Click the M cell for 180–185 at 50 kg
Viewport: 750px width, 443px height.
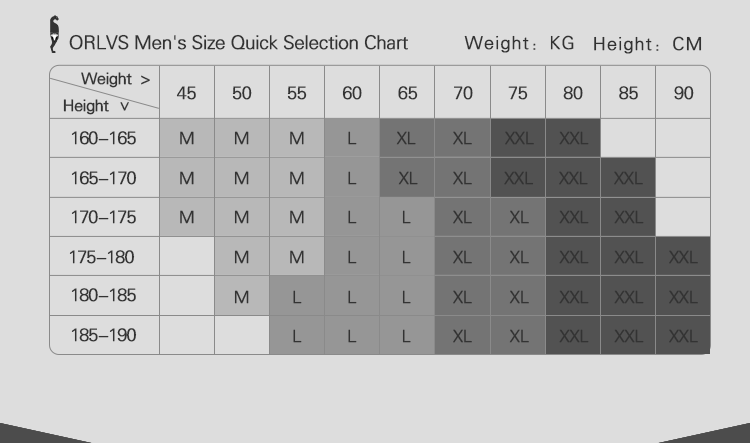(242, 296)
